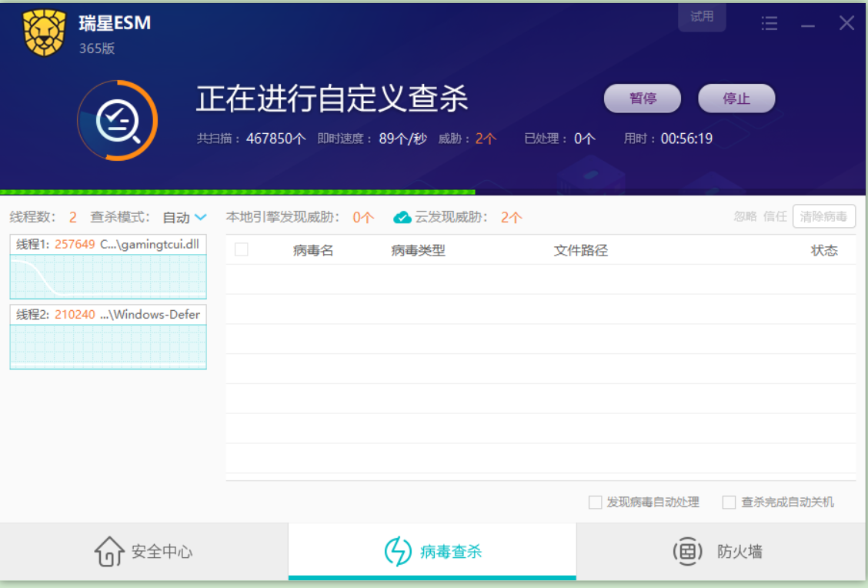Click the 用时 00:56:19 timer

click(x=686, y=139)
